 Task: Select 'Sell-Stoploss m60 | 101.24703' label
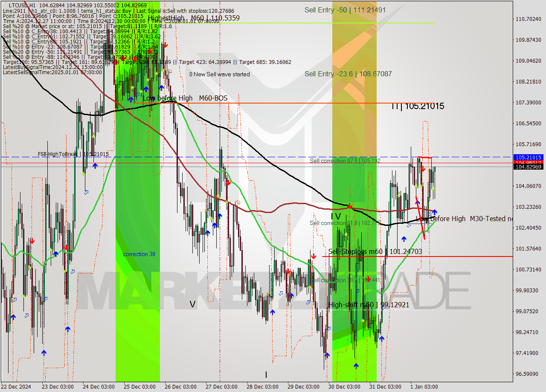pyautogui.click(x=375, y=251)
